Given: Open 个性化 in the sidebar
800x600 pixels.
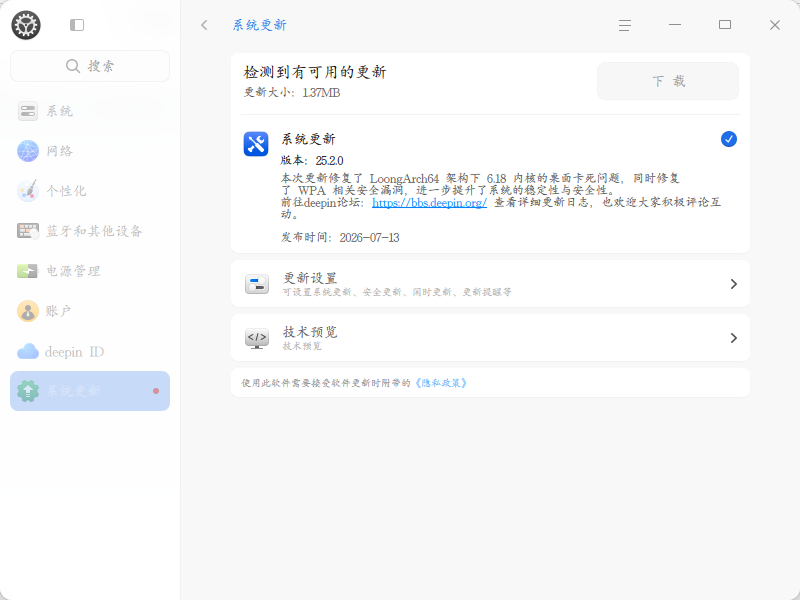Looking at the screenshot, I should point(90,191).
